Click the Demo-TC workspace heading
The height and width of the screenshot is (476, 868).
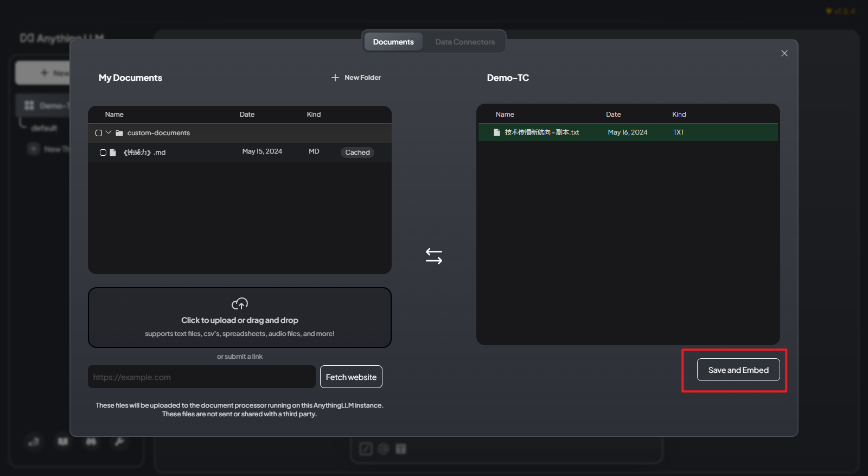coord(508,78)
